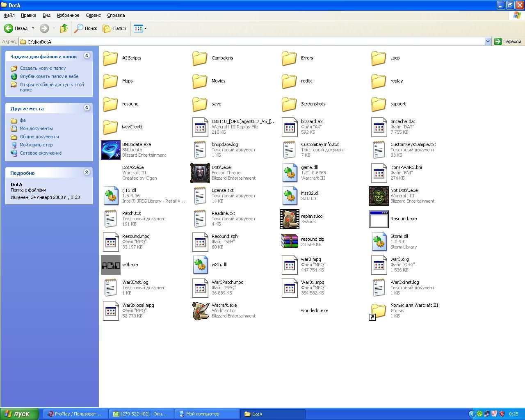This screenshot has width=525, height=420.
Task: Expand the address bar dropdown
Action: [x=488, y=41]
